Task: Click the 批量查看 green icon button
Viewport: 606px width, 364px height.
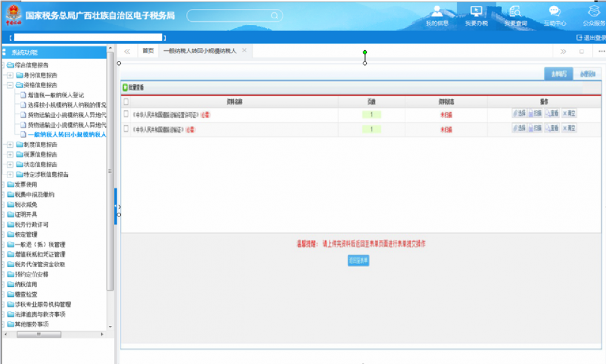Action: [x=126, y=88]
